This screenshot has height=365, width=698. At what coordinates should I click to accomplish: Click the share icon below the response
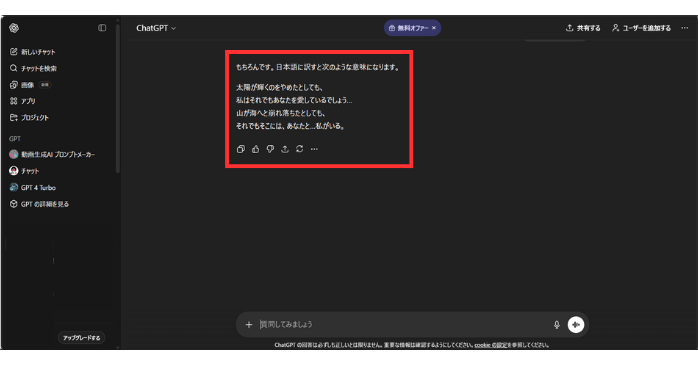[285, 149]
